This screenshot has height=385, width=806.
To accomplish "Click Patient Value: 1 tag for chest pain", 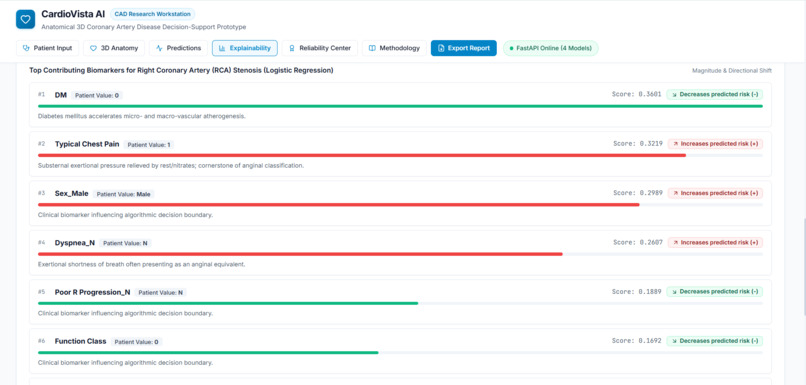I will (x=149, y=145).
